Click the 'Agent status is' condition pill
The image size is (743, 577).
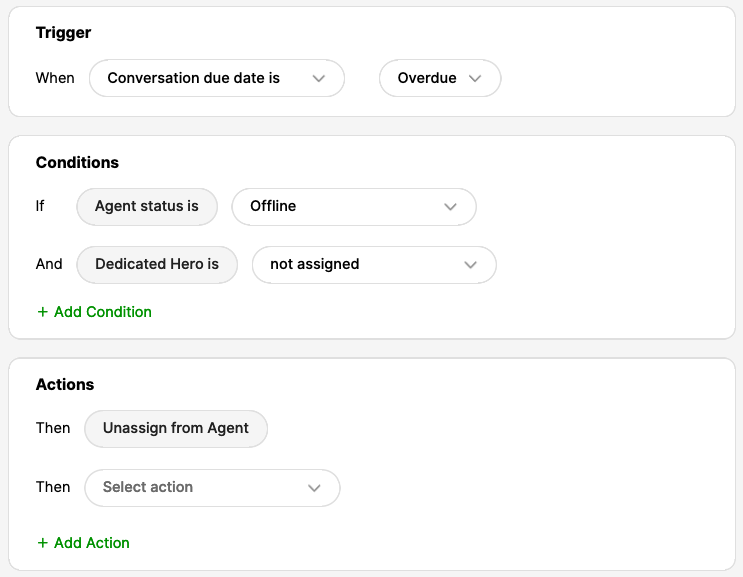147,207
